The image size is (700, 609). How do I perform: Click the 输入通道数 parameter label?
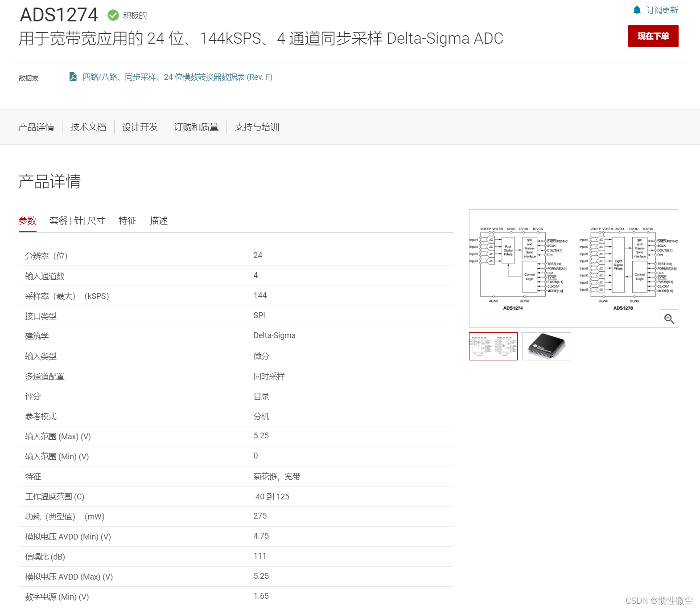point(45,276)
